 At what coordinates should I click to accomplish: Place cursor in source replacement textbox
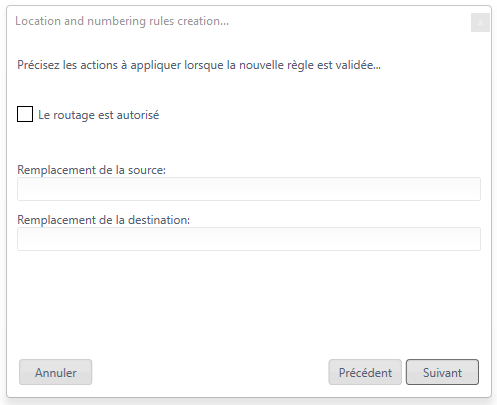click(249, 189)
